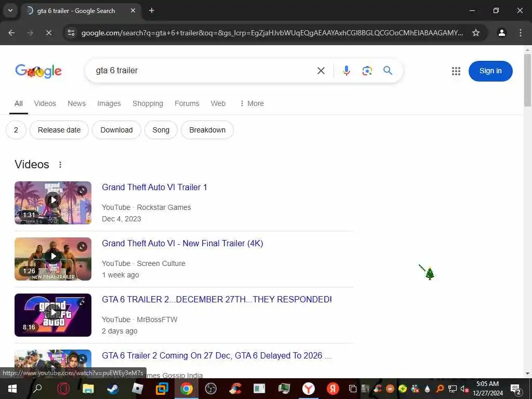
Task: Open CCleaner from the taskbar
Action: [x=235, y=389]
